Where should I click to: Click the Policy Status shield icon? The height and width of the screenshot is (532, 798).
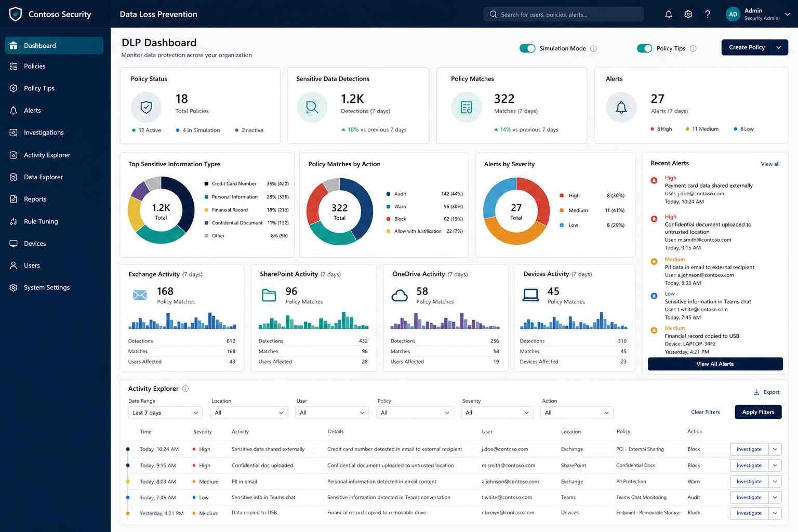tap(147, 108)
